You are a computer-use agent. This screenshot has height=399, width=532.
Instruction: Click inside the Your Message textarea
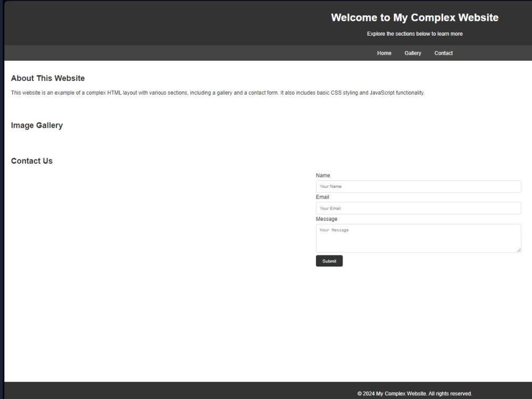[x=418, y=238]
